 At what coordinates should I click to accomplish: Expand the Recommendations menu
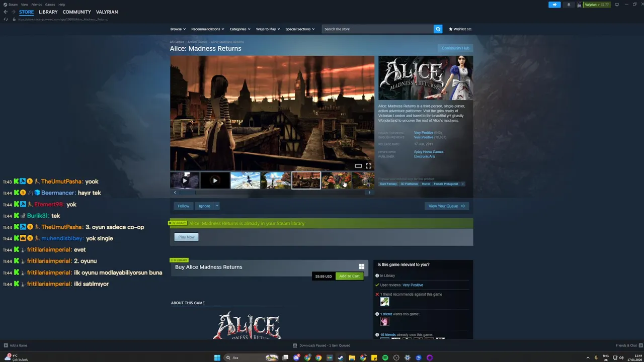pyautogui.click(x=208, y=29)
